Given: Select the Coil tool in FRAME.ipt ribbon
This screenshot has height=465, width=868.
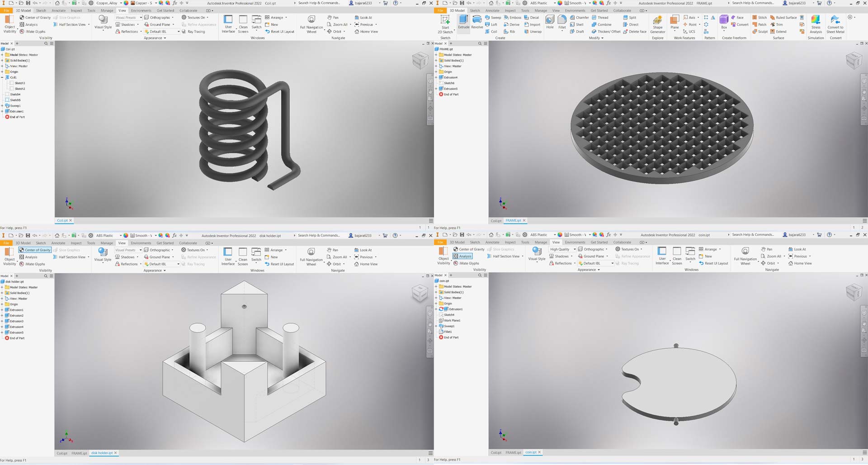Looking at the screenshot, I should [491, 32].
